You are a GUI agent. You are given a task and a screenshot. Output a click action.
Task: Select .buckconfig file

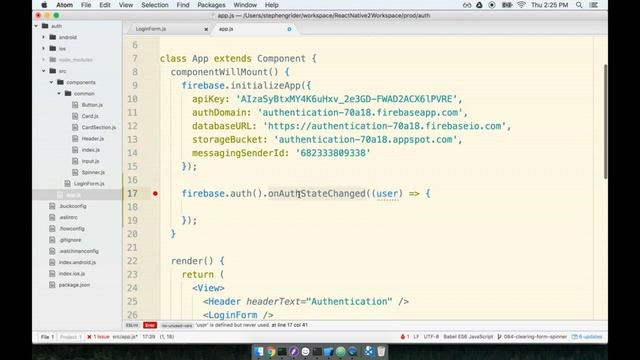73,206
